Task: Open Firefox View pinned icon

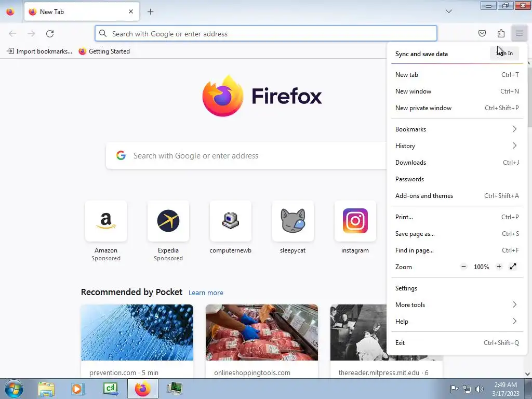Action: [10, 12]
